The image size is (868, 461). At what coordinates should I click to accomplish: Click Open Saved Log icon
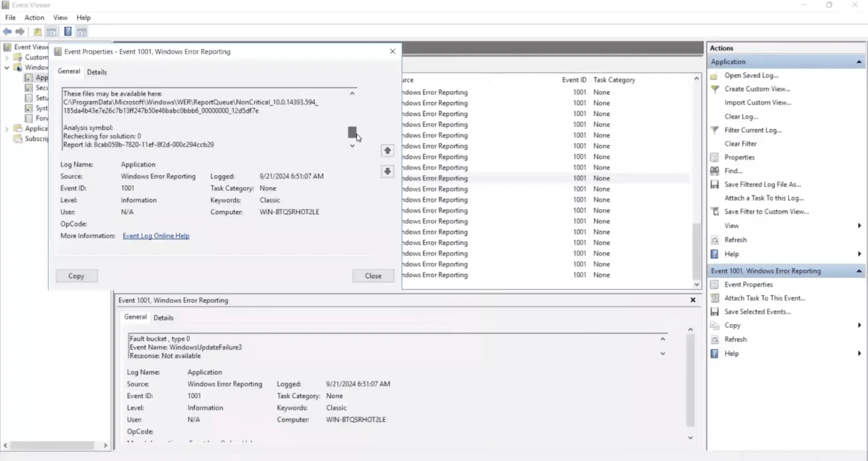pos(714,76)
